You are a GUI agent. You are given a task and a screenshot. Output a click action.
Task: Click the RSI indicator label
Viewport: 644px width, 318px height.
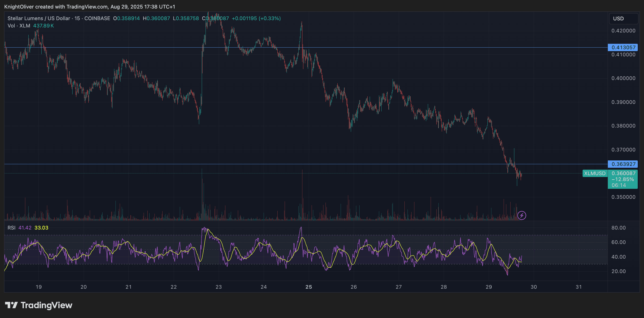(11, 228)
